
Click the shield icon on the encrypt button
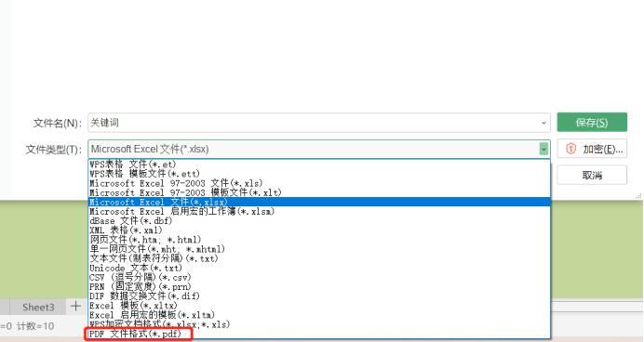[x=570, y=149]
